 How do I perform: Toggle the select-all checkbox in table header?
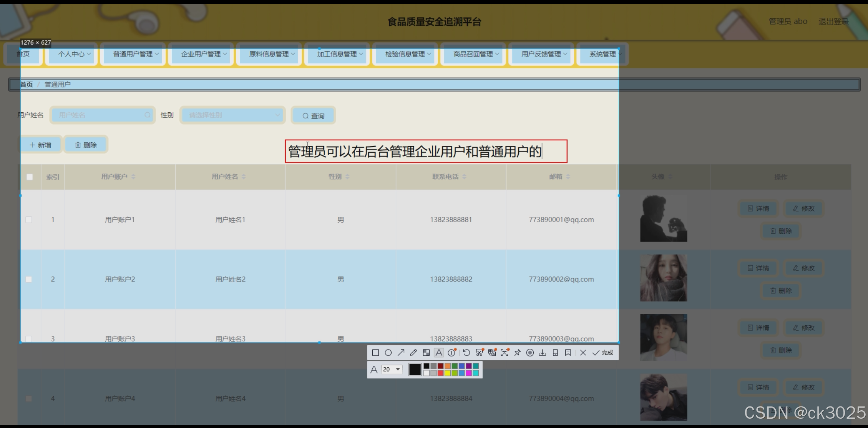(x=30, y=177)
